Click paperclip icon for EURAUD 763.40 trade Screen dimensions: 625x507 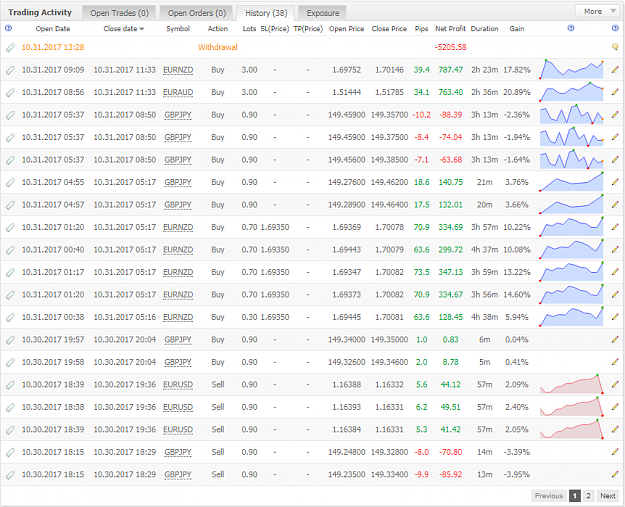(x=10, y=92)
